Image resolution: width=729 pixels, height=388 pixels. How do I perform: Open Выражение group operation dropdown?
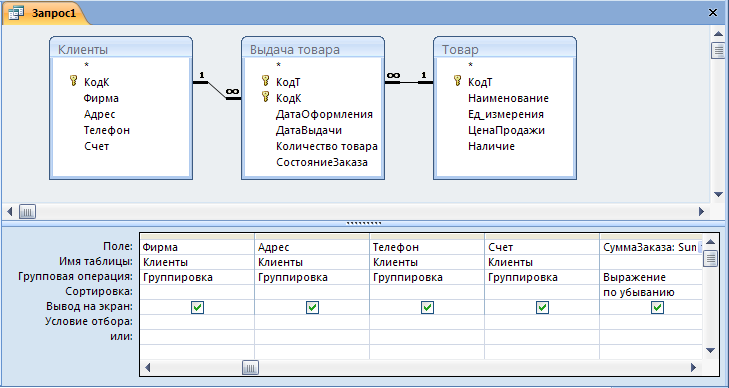[651, 277]
